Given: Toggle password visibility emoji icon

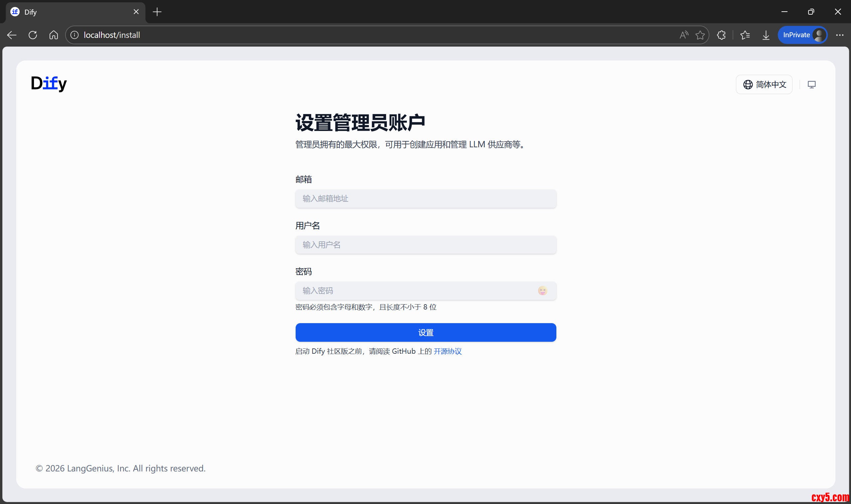Looking at the screenshot, I should point(542,291).
